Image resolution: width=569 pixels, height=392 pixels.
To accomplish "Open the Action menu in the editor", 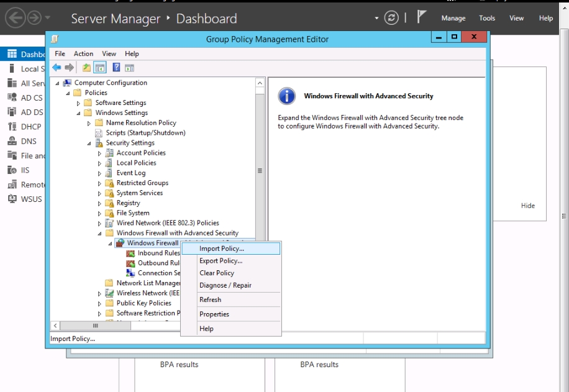I will [x=83, y=53].
